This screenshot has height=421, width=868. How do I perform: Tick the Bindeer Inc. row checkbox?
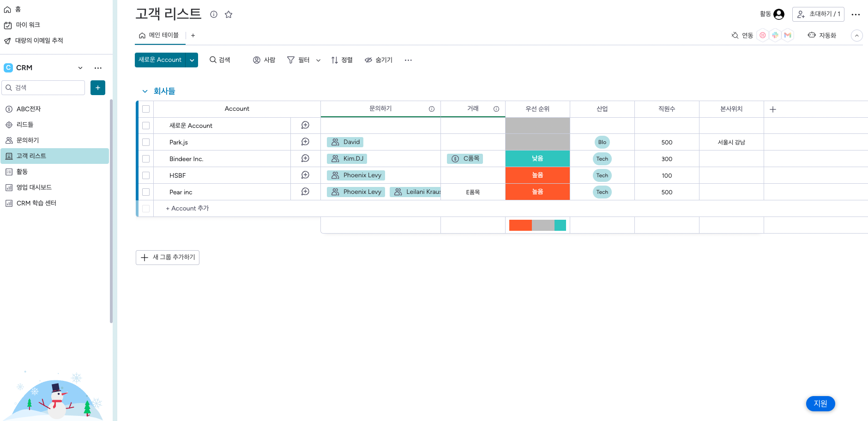tap(146, 159)
